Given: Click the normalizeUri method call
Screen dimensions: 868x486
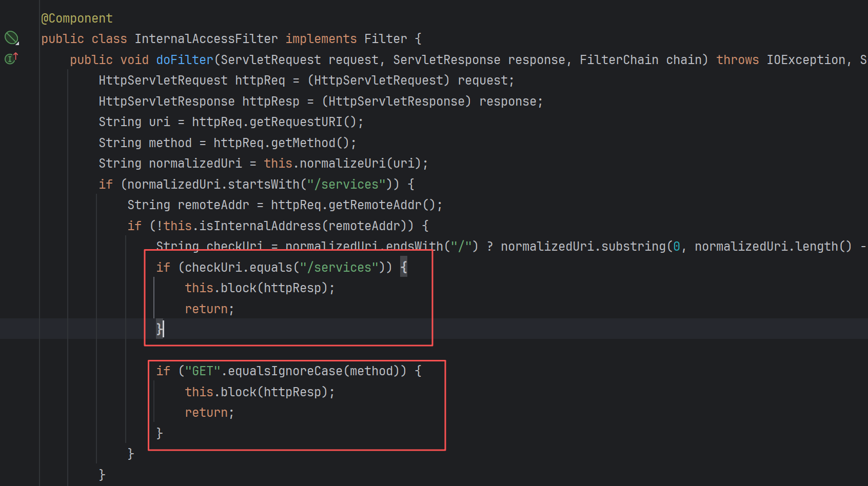Looking at the screenshot, I should pyautogui.click(x=343, y=164).
